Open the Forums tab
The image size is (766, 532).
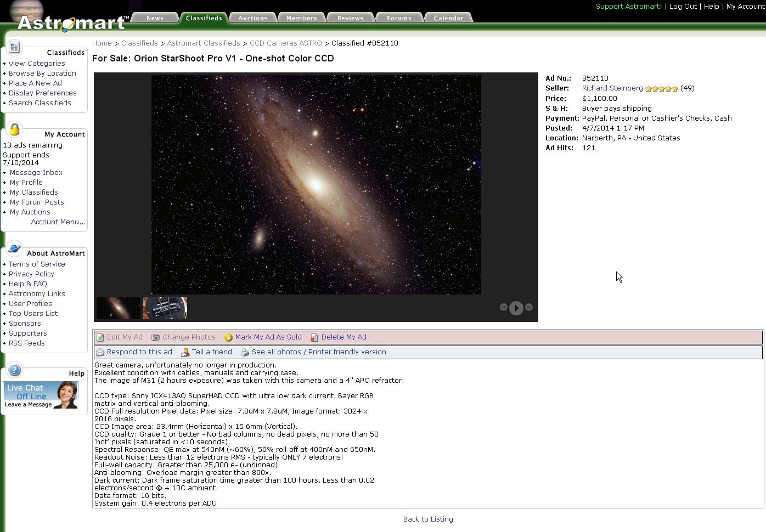click(x=399, y=18)
